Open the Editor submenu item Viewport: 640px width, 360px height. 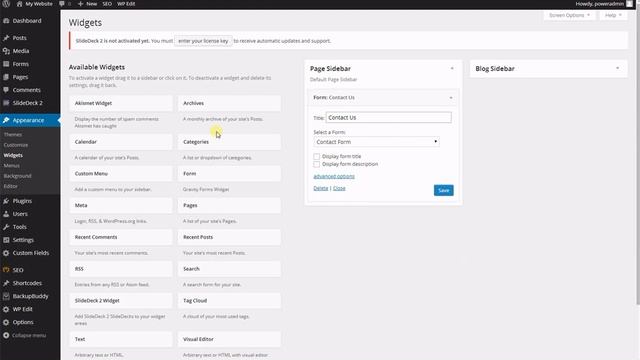pos(11,186)
